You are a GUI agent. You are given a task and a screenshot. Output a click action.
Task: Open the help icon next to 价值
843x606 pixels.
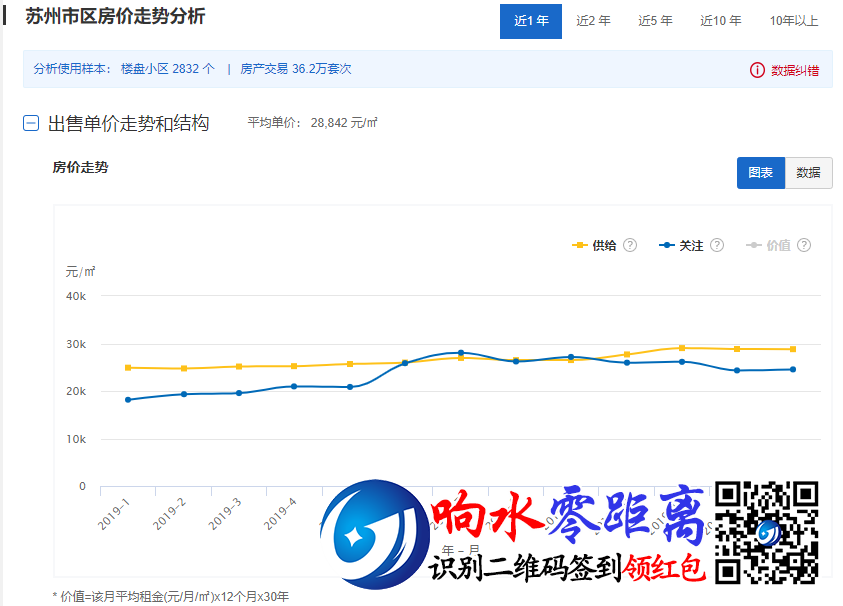point(804,245)
